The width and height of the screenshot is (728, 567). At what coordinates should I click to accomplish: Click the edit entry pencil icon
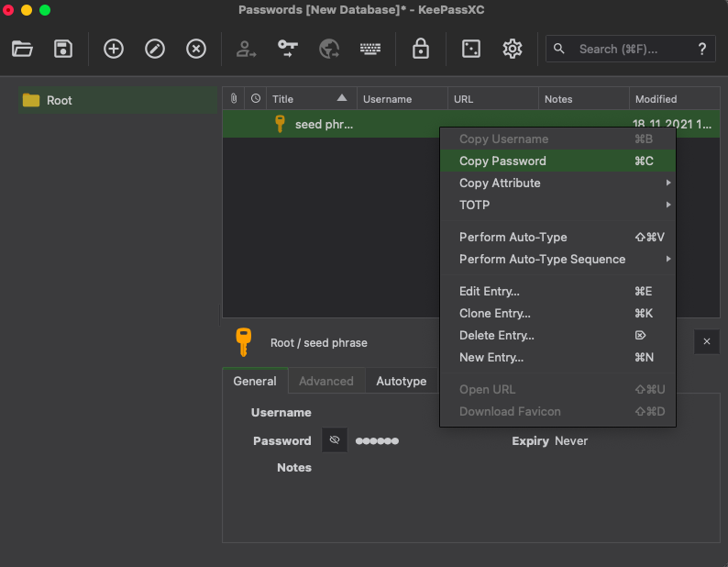pyautogui.click(x=155, y=49)
